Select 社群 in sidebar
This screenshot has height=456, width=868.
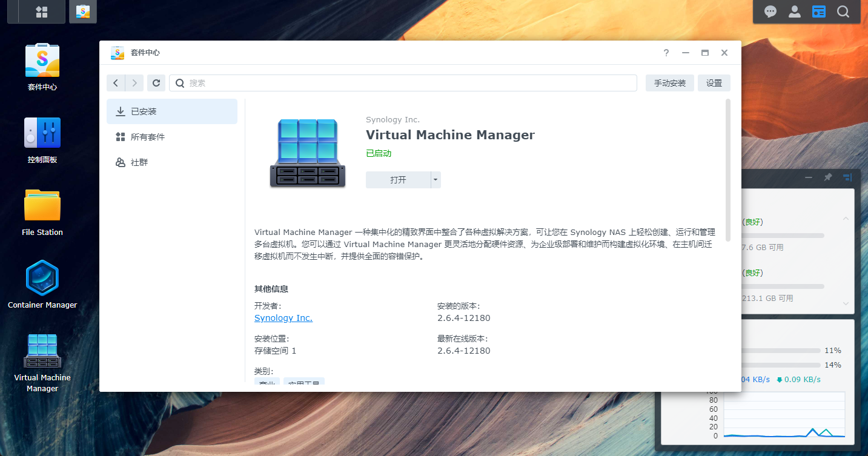pos(172,162)
